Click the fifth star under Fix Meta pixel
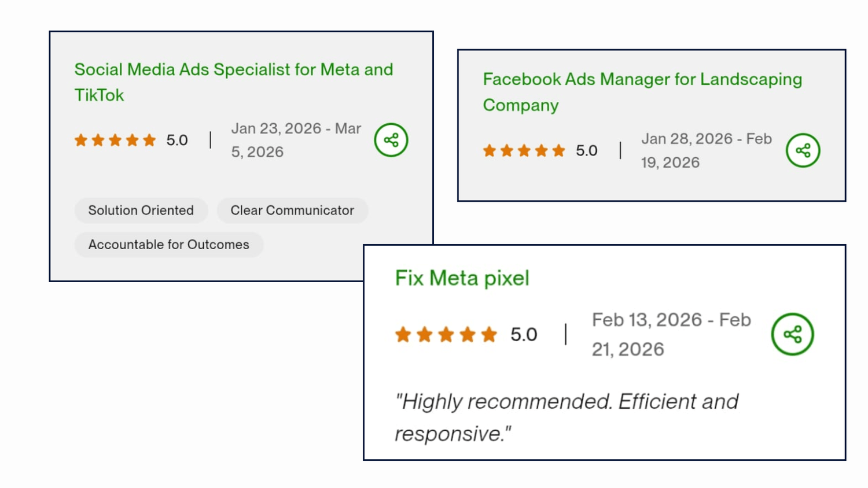868x488 pixels. coord(489,334)
